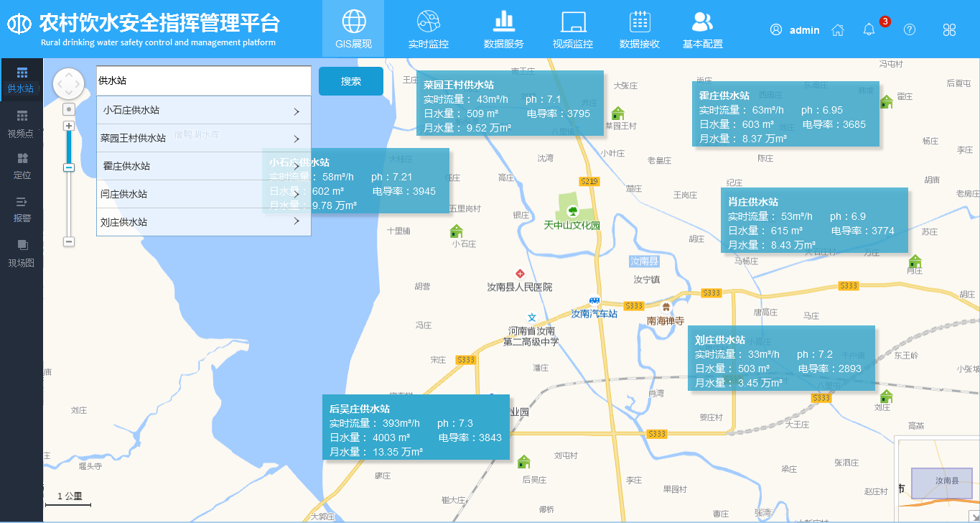
Task: Open 现场图 in left sidebar
Action: point(22,254)
